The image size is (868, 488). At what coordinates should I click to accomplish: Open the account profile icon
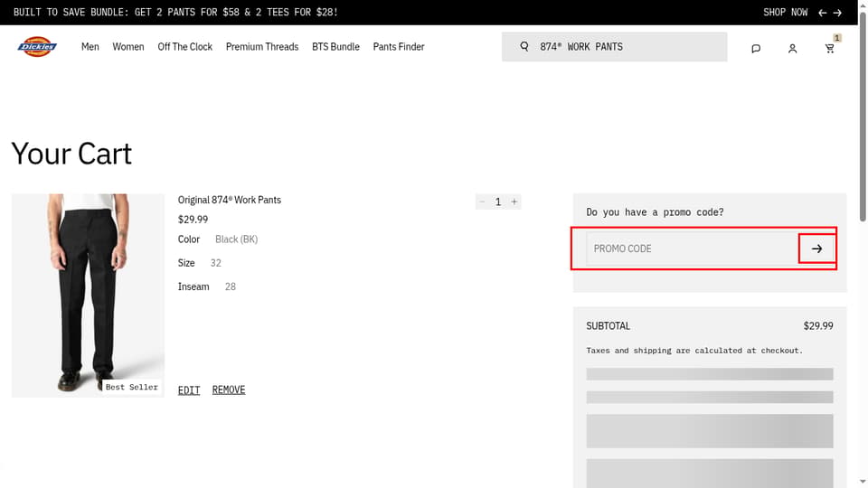point(792,49)
